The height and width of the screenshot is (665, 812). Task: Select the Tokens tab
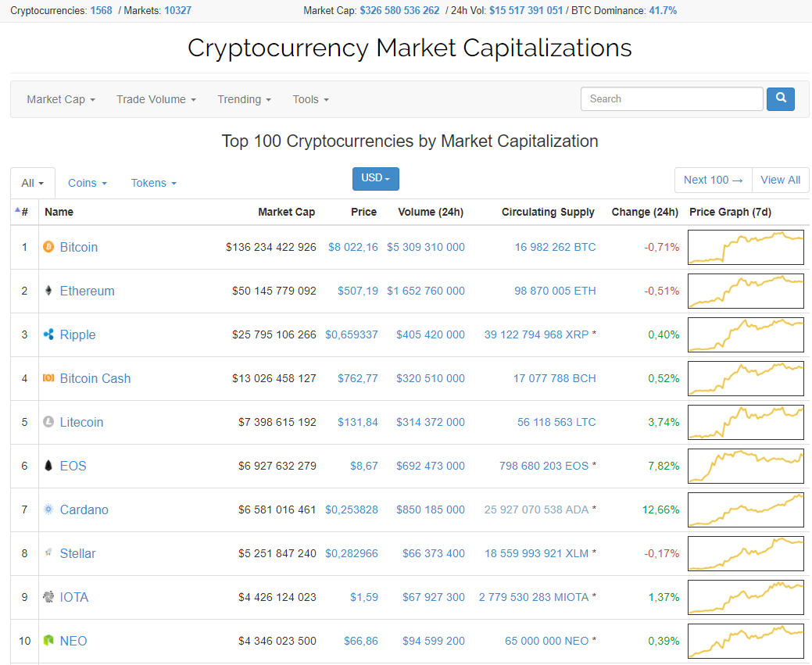pyautogui.click(x=153, y=183)
